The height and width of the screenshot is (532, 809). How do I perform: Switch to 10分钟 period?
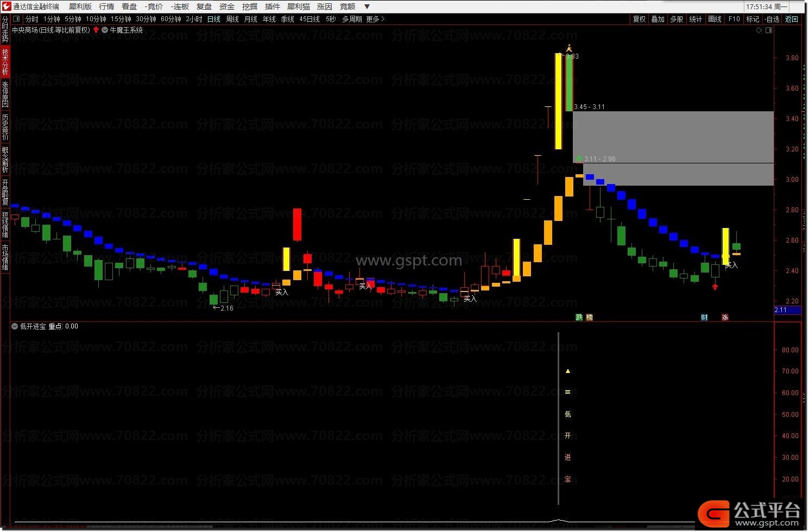click(x=96, y=19)
